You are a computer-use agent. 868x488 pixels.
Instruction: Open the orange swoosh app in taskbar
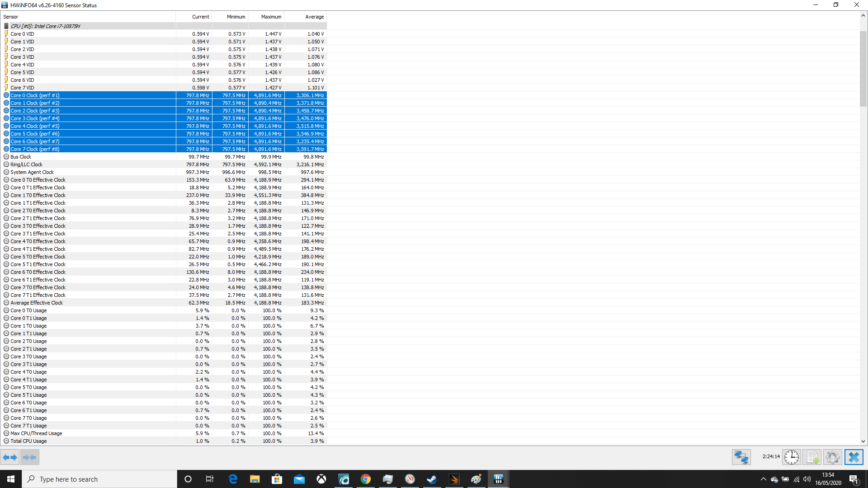pos(454,479)
